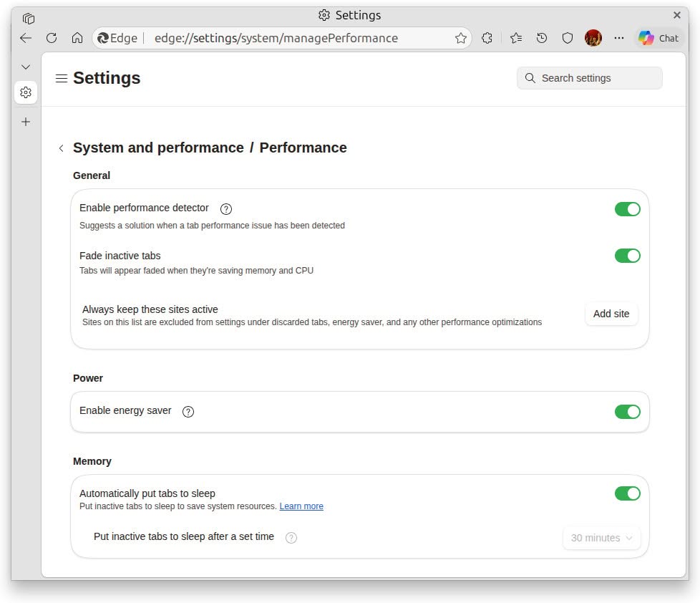The height and width of the screenshot is (603, 700).
Task: Click the 'Power' section heading
Action: point(88,378)
